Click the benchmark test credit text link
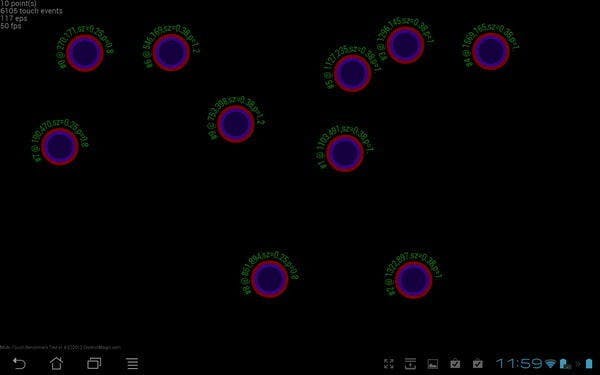Screen dimensions: 600x375 pyautogui.click(x=60, y=347)
